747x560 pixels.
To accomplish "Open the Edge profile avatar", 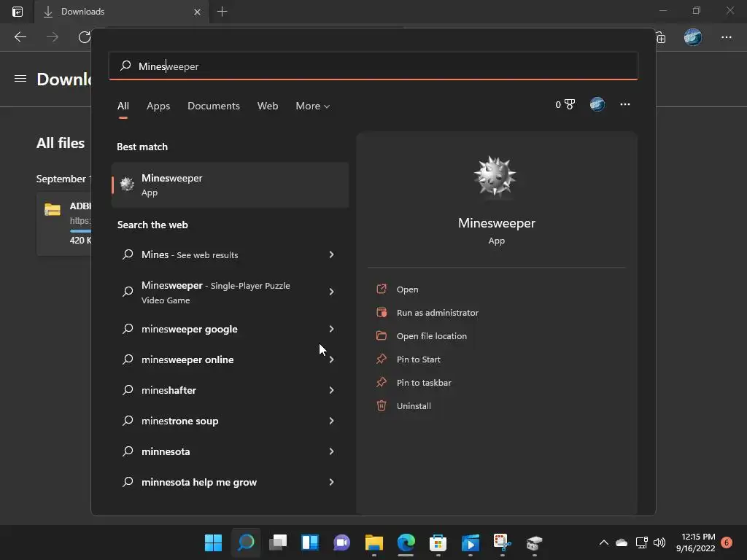I will 693,37.
